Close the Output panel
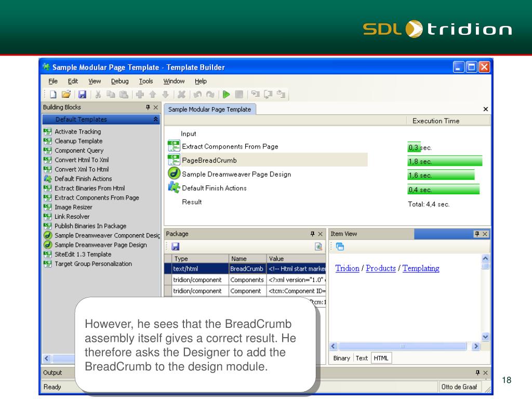Viewport: 532px width, 399px height. pos(486,373)
